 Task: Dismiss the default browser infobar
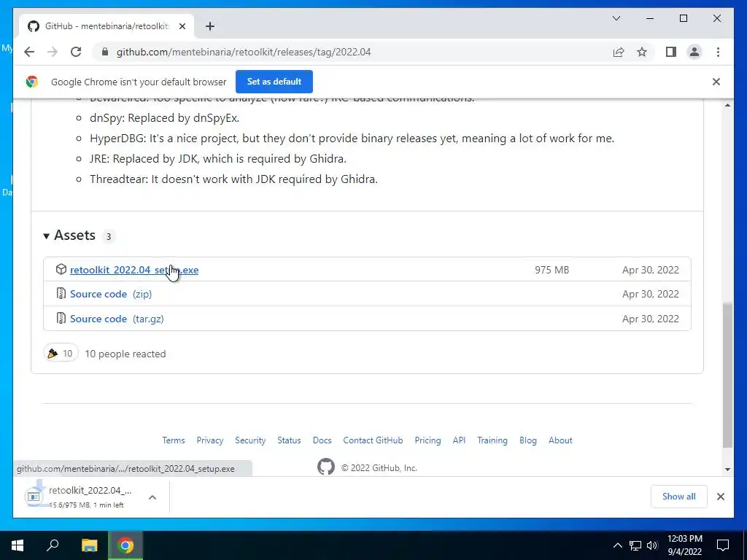click(x=716, y=82)
